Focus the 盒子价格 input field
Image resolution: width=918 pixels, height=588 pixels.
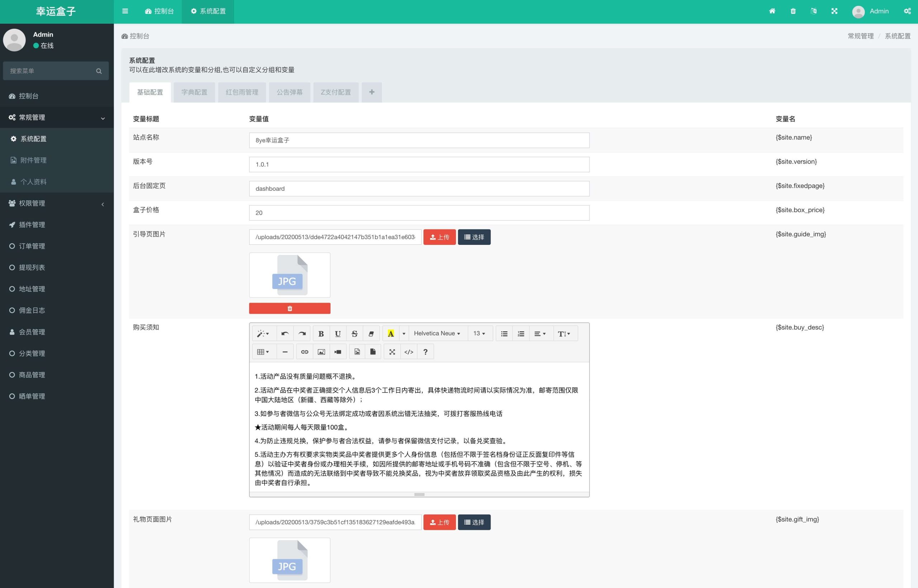point(419,213)
